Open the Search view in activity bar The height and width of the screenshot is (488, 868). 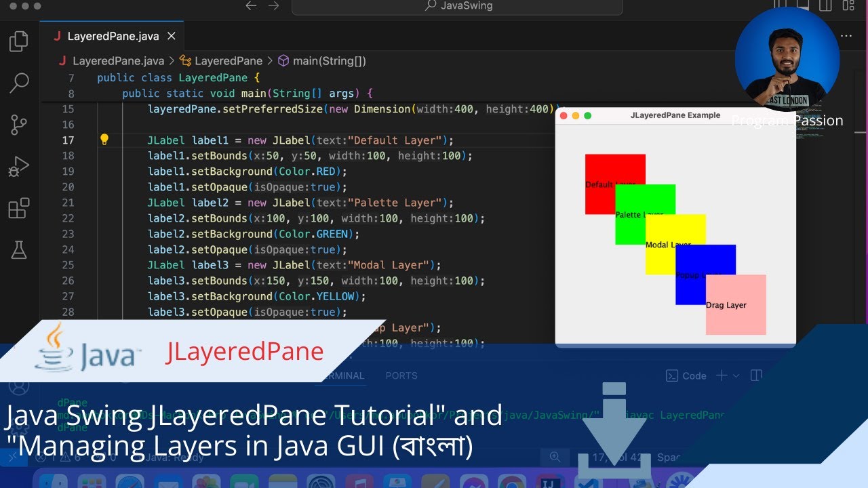coord(19,83)
